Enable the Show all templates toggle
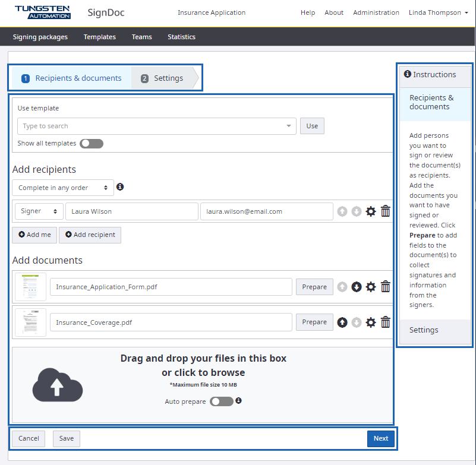 tap(92, 143)
